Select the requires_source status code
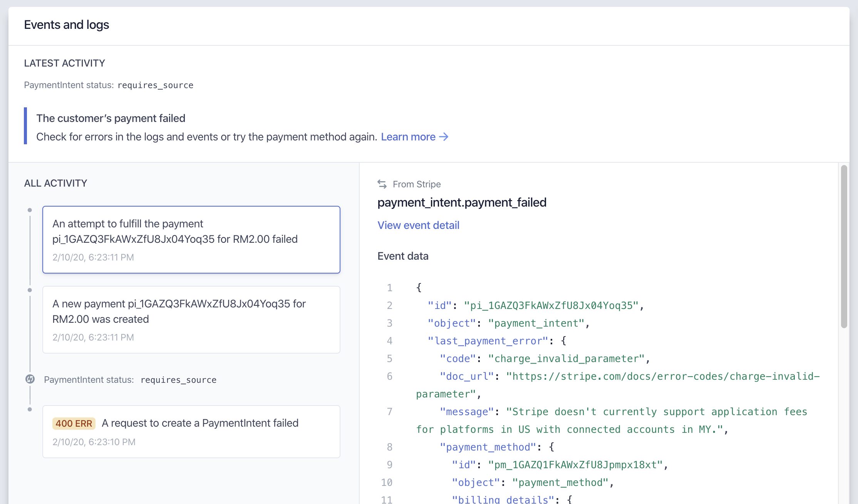Viewport: 858px width, 504px height. tap(156, 85)
